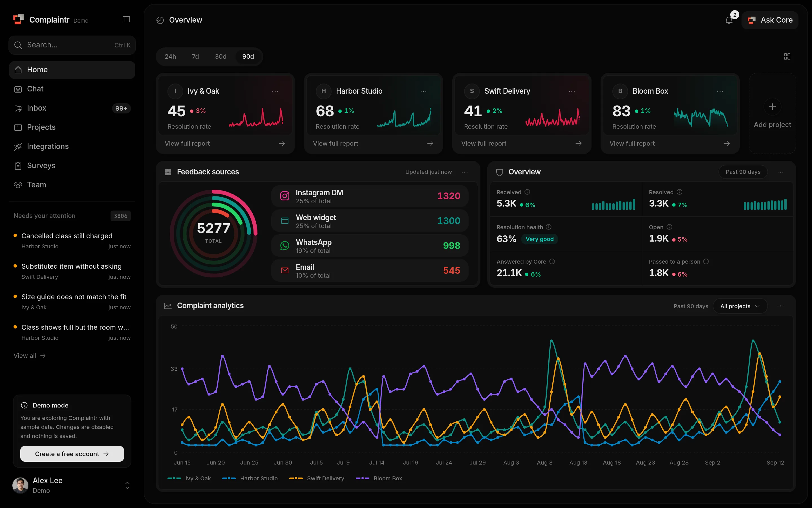Click View all attention items

click(x=30, y=356)
